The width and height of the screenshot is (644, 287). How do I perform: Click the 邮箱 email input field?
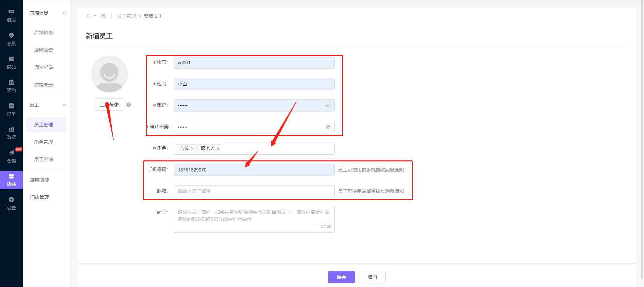tap(254, 191)
